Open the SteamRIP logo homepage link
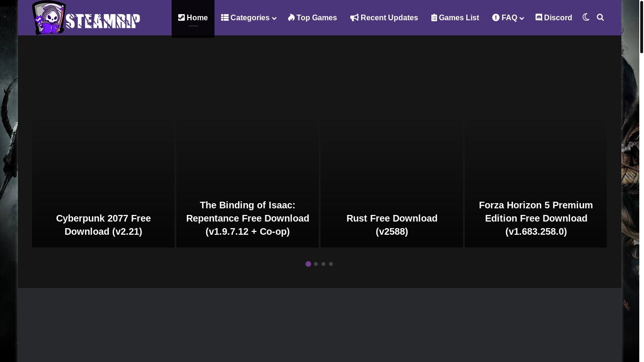The width and height of the screenshot is (644, 362). point(86,18)
